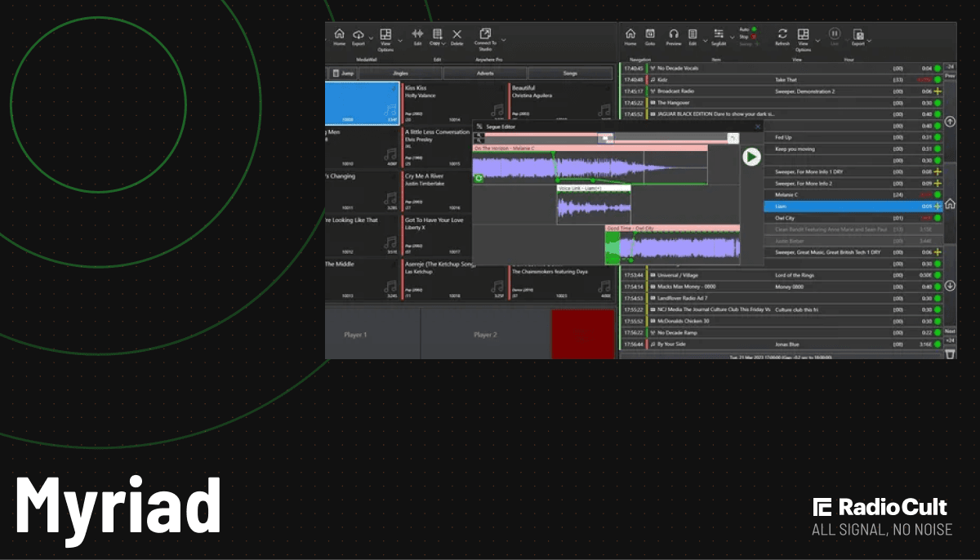Switch to Jingles tab in MediaWall
The width and height of the screenshot is (980, 560).
(x=400, y=73)
